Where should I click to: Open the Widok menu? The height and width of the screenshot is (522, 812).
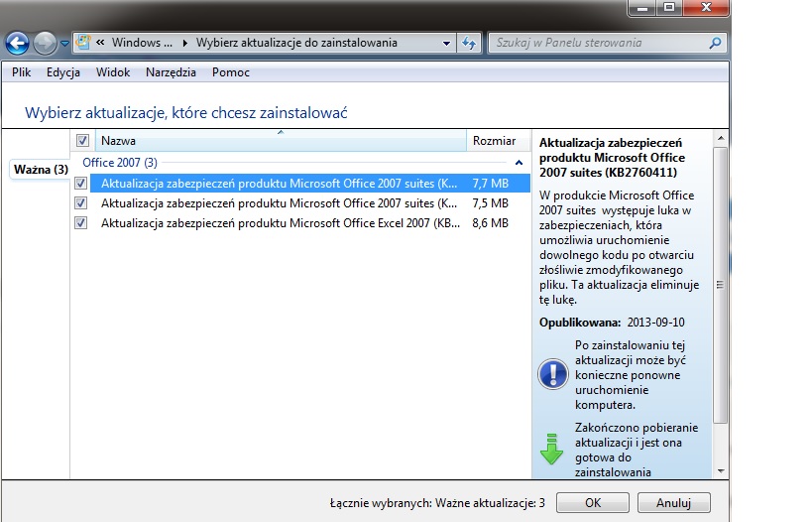[x=113, y=72]
